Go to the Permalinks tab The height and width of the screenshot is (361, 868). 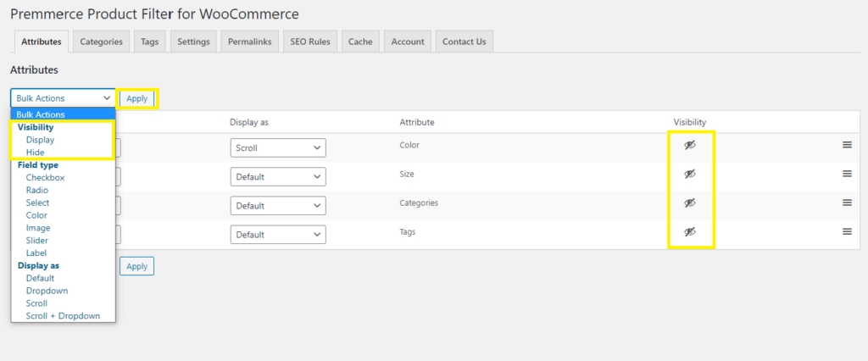[x=249, y=42]
